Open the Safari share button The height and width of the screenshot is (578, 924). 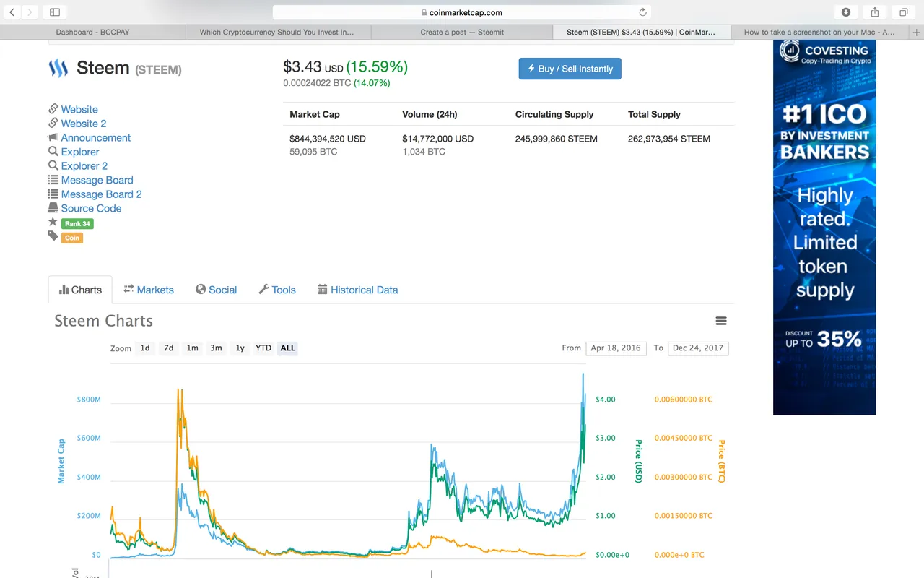(x=875, y=12)
